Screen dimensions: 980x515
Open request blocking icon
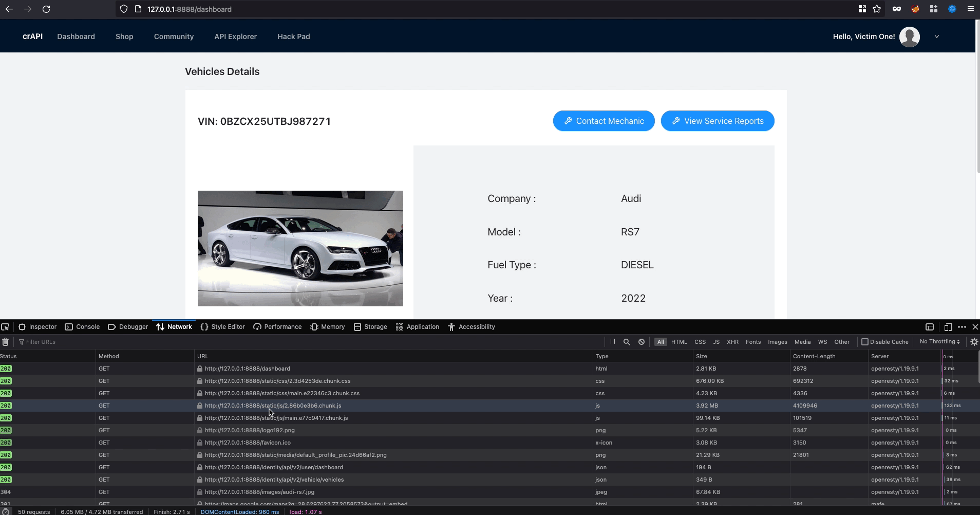642,342
